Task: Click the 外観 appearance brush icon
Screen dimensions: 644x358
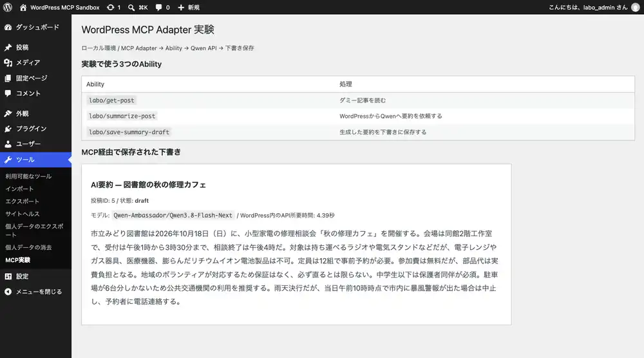Action: click(x=8, y=113)
